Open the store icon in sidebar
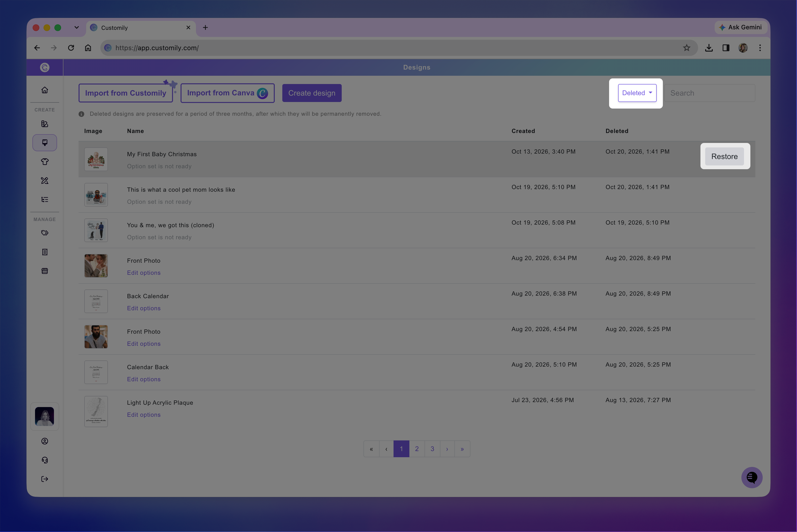The width and height of the screenshot is (797, 532). coord(44,271)
